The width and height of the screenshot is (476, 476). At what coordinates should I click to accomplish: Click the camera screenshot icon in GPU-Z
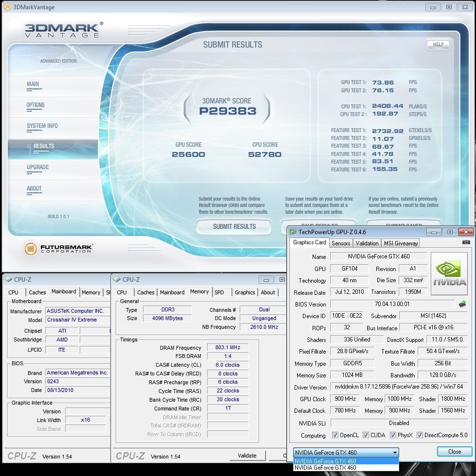[x=466, y=242]
